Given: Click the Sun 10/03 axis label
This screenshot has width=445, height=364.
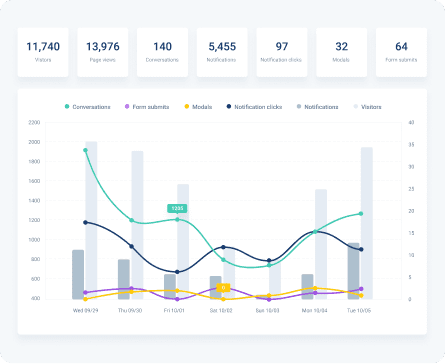Looking at the screenshot, I should click(x=267, y=310).
